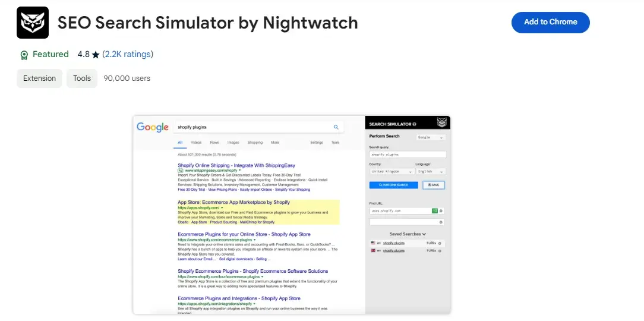Delete the US saved search with its circle icon
Screen dimensions: 644x321
[440, 243]
